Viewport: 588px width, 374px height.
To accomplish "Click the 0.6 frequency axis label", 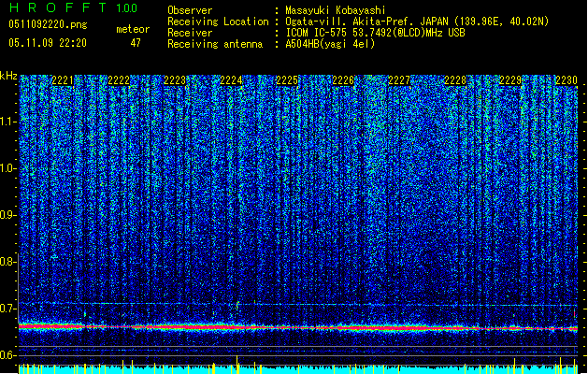I will click(8, 355).
